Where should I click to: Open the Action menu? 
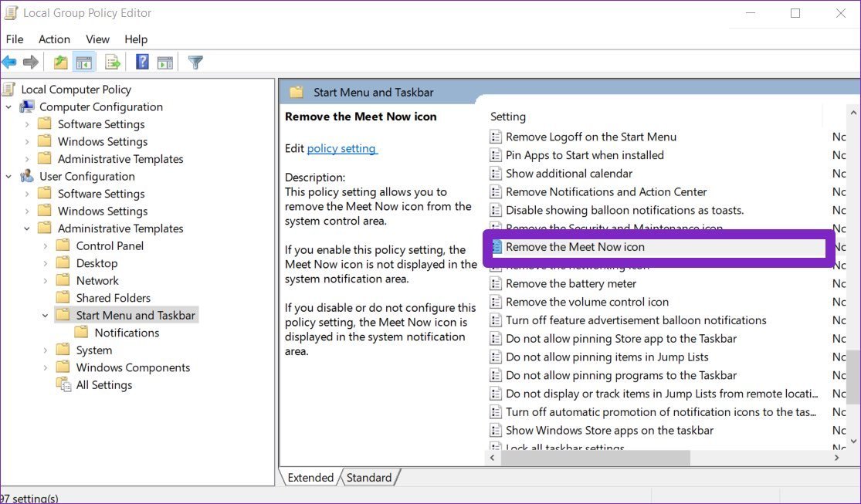pyautogui.click(x=54, y=39)
